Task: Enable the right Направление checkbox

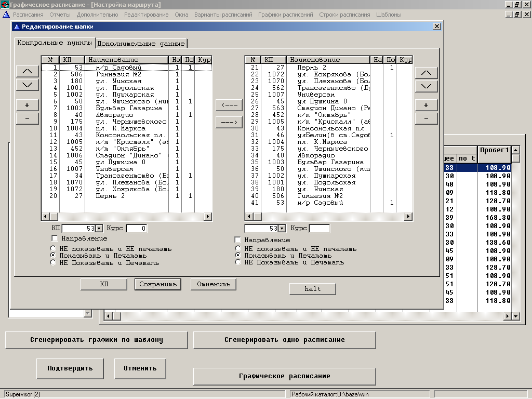Action: [238, 240]
